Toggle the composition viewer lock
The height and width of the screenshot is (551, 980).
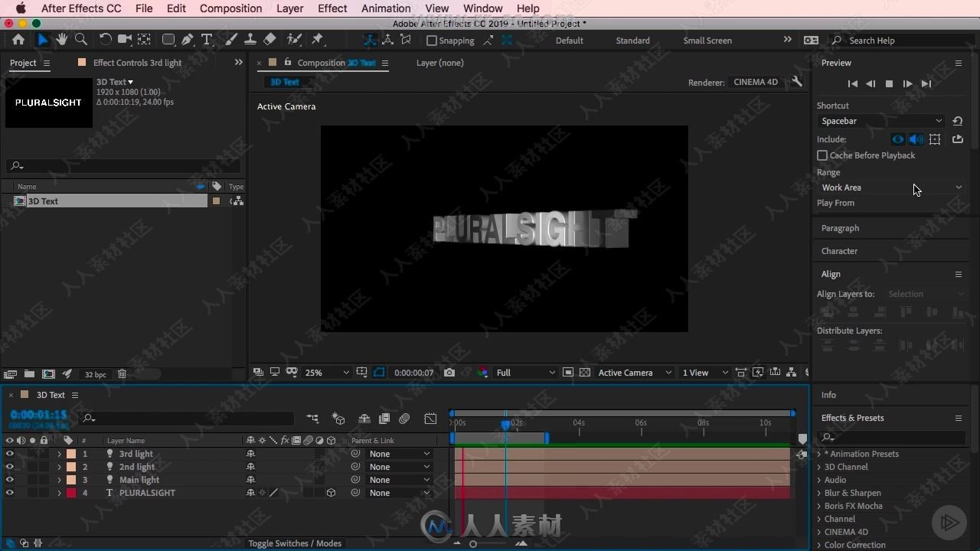(288, 62)
